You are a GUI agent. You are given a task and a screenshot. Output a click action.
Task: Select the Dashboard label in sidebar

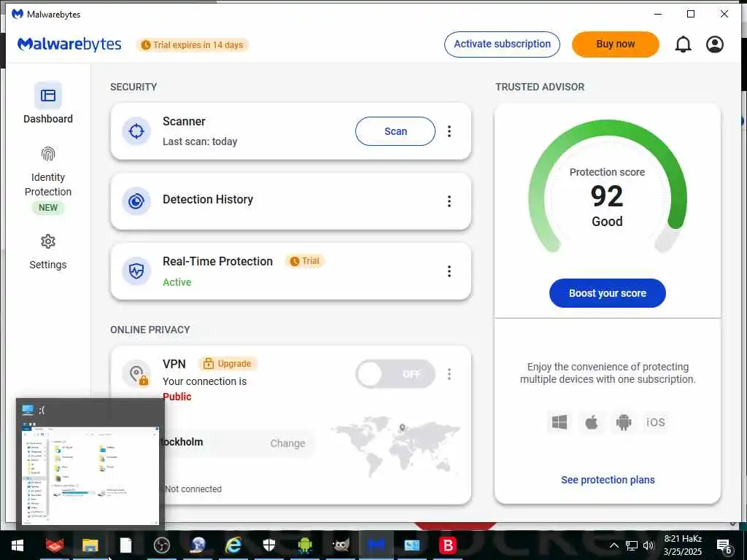pos(48,119)
